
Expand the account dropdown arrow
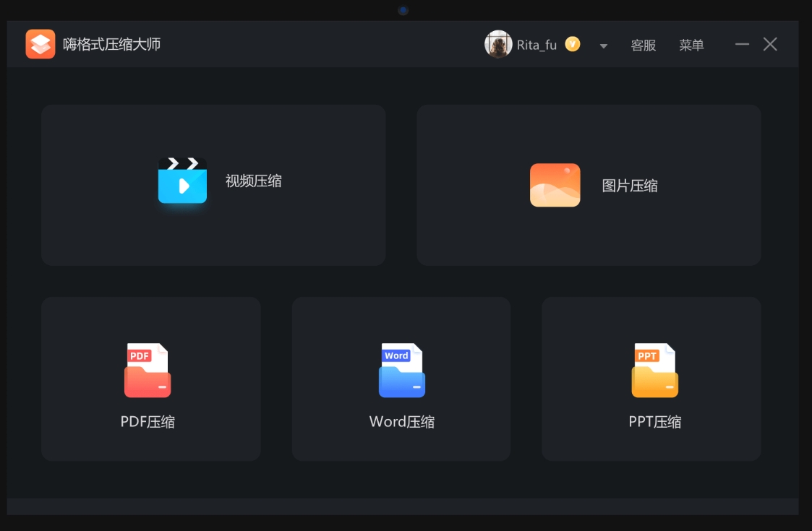click(602, 45)
